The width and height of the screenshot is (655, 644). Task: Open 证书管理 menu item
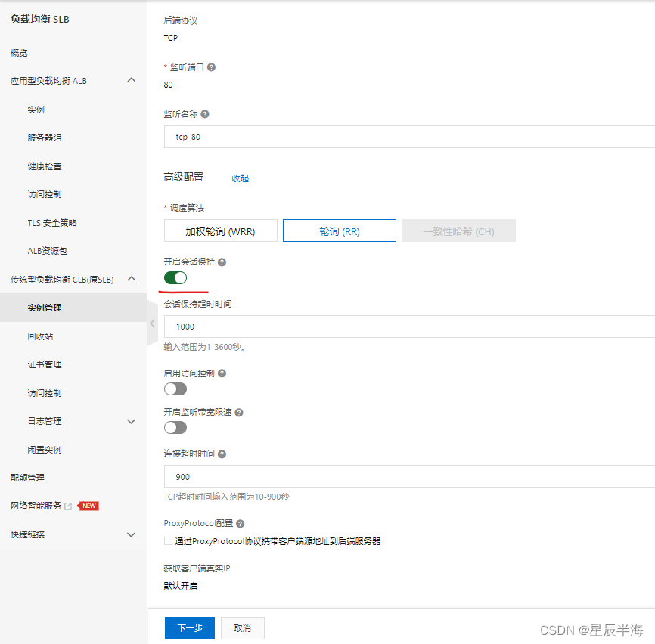[x=45, y=364]
